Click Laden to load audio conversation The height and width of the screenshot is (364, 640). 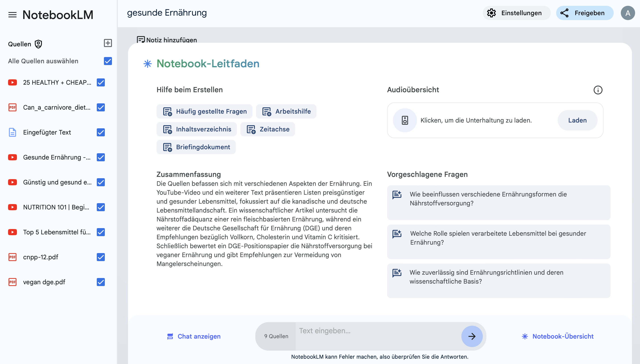(x=577, y=120)
